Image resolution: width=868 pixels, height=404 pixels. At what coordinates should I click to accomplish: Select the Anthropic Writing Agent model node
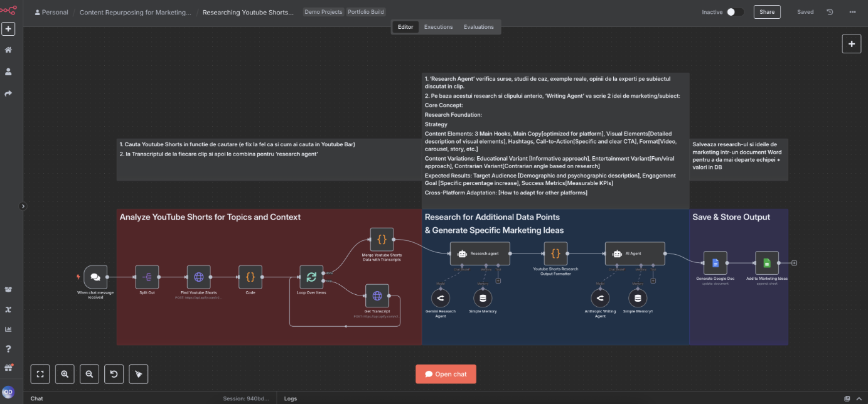click(x=600, y=298)
